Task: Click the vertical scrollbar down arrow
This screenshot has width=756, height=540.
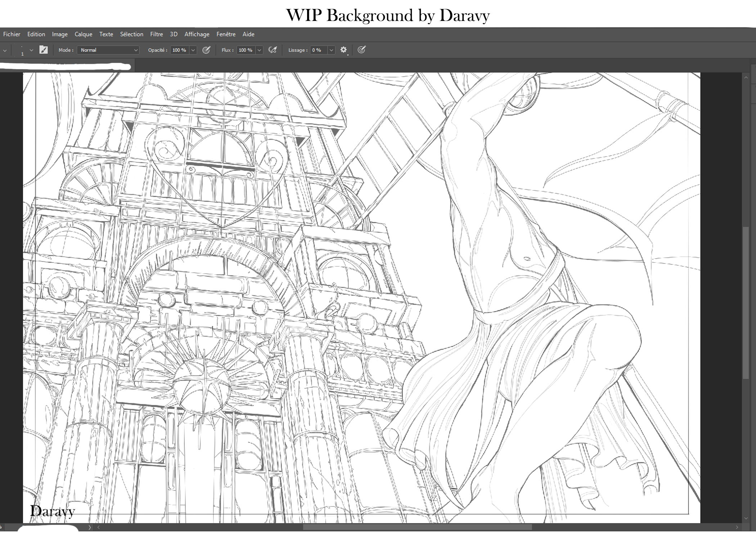Action: click(x=746, y=518)
